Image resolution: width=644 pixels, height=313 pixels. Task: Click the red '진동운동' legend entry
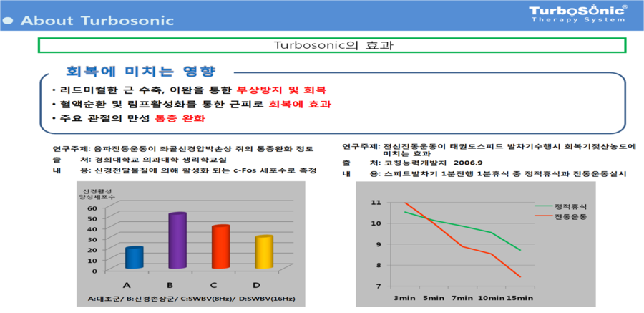[x=560, y=216]
